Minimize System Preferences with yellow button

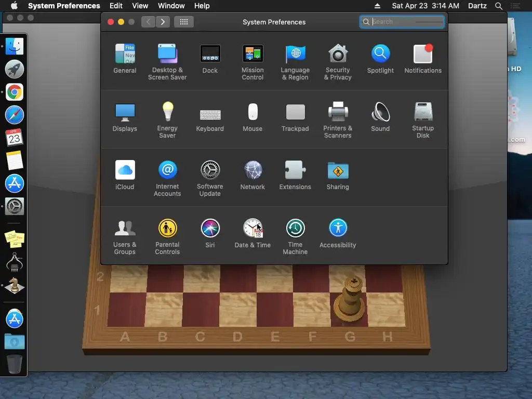[x=121, y=22]
